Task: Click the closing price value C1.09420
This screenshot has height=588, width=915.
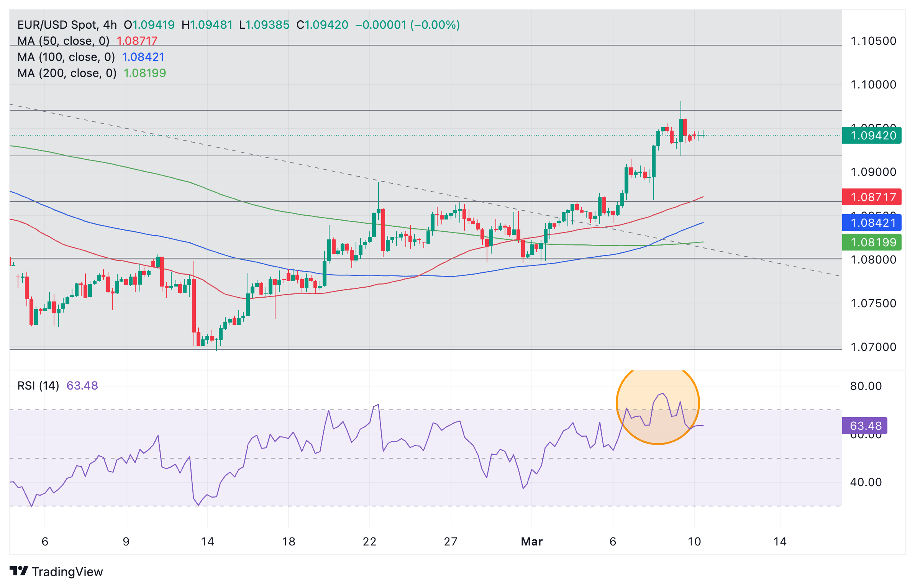Action: [x=322, y=25]
